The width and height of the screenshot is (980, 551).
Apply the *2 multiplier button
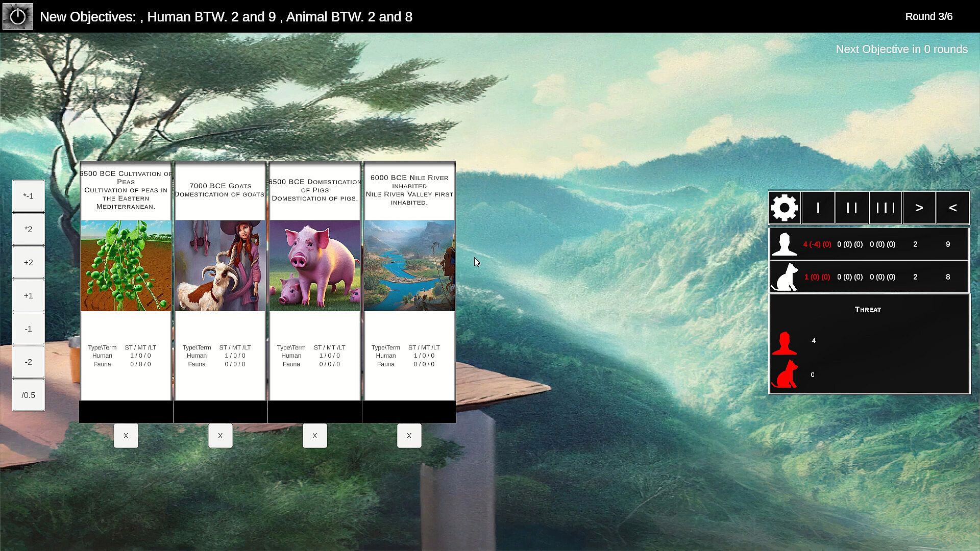29,229
